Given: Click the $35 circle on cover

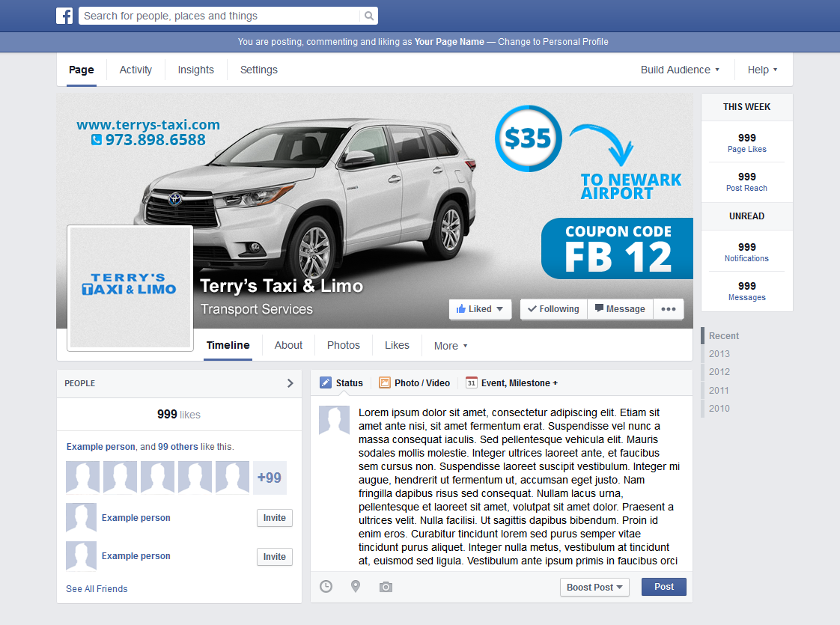Looking at the screenshot, I should click(529, 138).
